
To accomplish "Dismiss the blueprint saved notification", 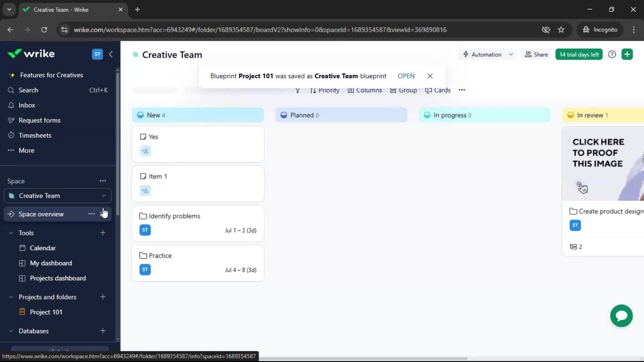I will point(430,76).
